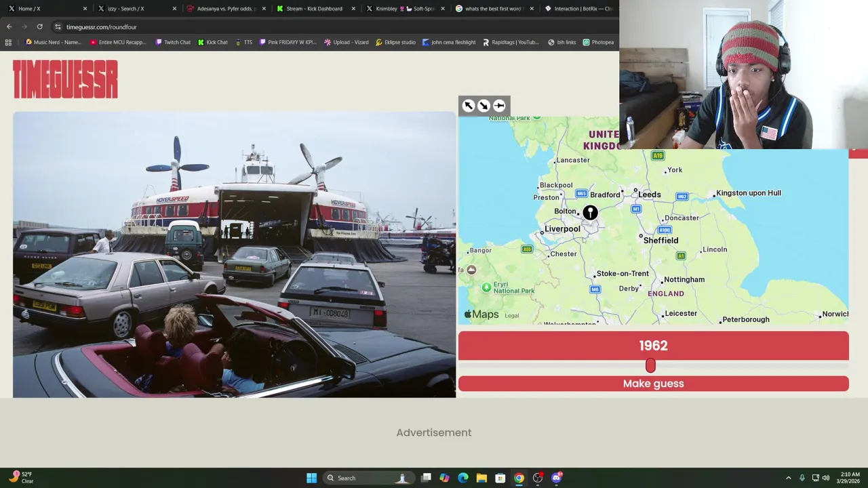868x488 pixels.
Task: Click the enlarge-map arrow icon
Action: (469, 106)
